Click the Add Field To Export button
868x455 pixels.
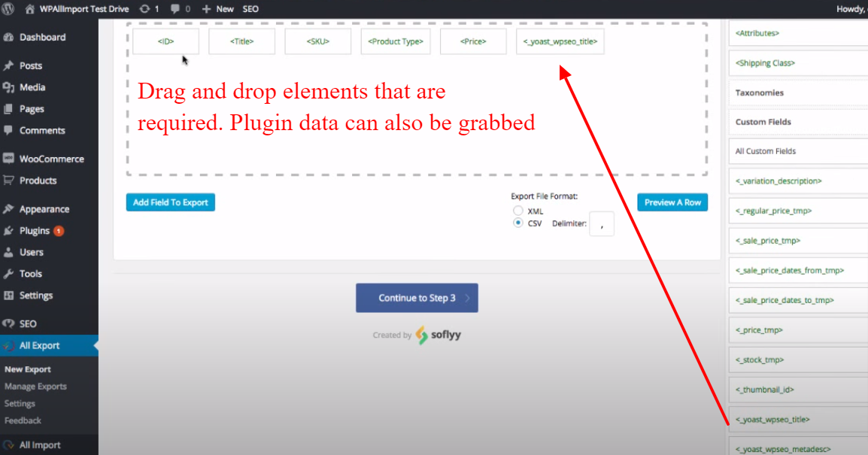(x=171, y=202)
